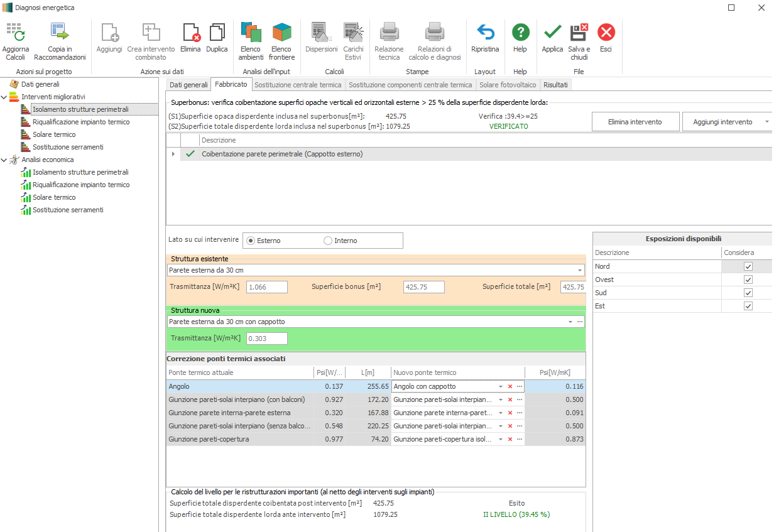774x532 pixels.
Task: Apply changes with the Applica checkmark
Action: tap(552, 33)
